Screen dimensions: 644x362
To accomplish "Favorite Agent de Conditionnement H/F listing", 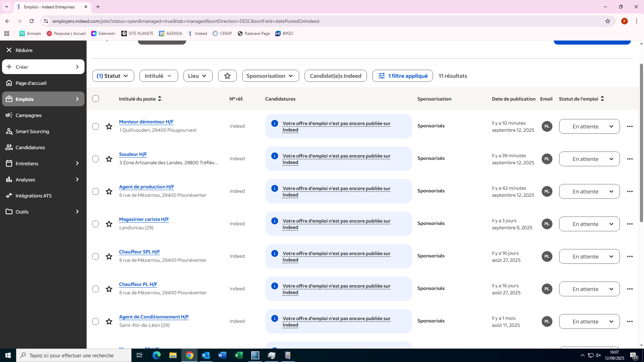I will 109,321.
